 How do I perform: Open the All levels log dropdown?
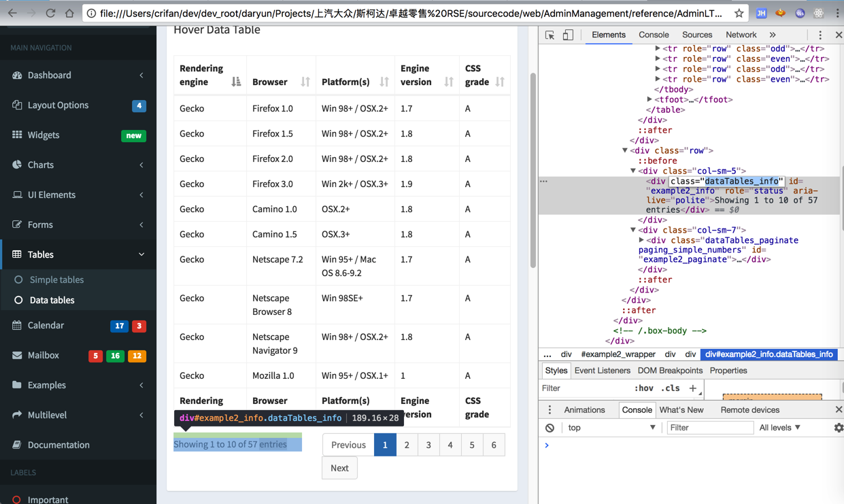point(780,428)
